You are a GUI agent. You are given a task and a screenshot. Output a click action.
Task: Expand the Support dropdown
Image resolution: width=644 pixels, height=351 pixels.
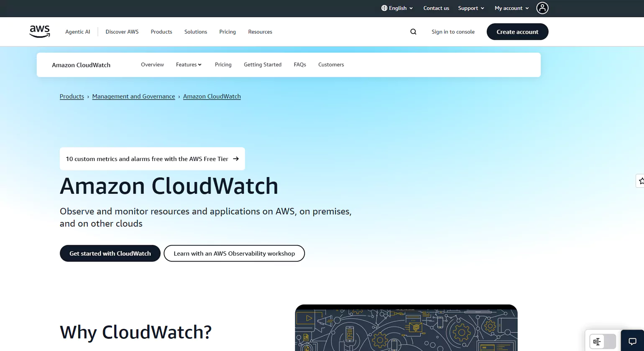point(471,8)
